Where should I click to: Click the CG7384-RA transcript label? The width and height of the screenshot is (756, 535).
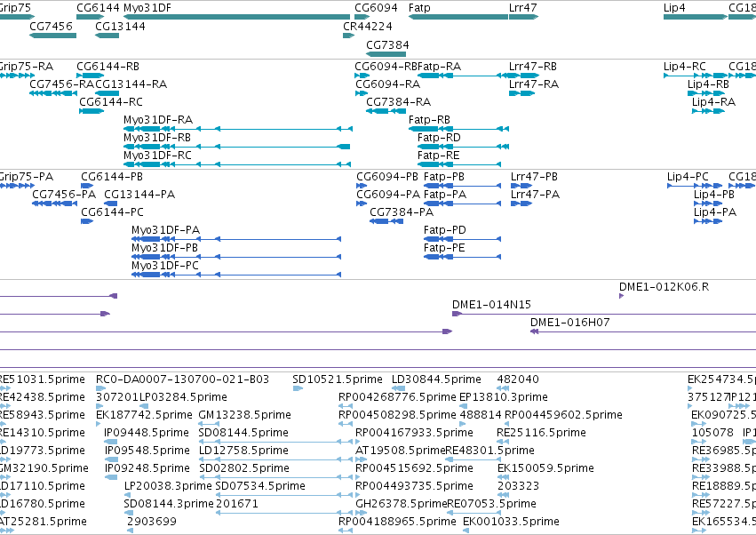pos(399,102)
